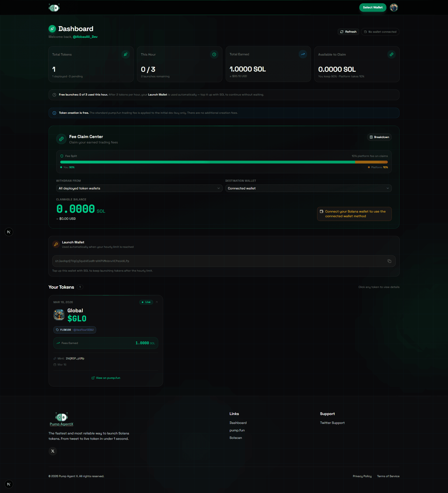Screen dimensions: 448x493
Task: Click the Next.js N badge beside Fee Claim Center
Action: click(x=9, y=232)
